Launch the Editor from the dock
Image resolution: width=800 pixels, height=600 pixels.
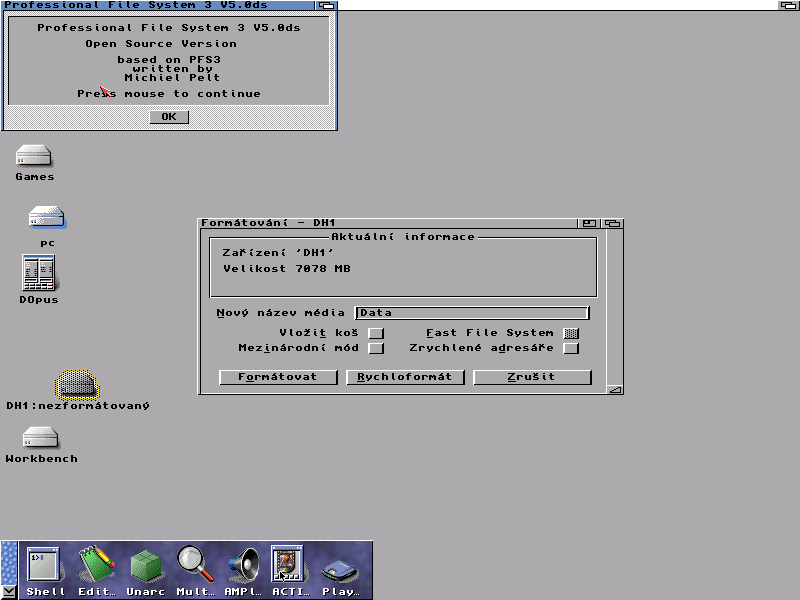(95, 566)
